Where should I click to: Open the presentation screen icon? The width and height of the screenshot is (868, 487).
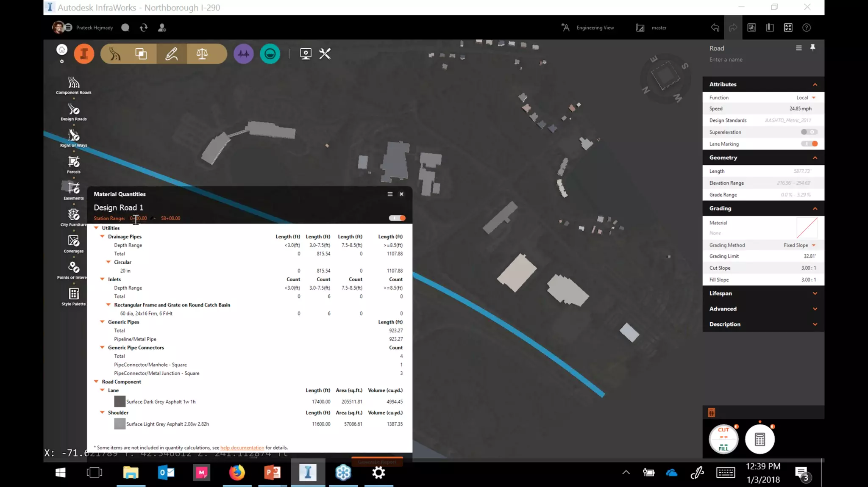(x=306, y=54)
